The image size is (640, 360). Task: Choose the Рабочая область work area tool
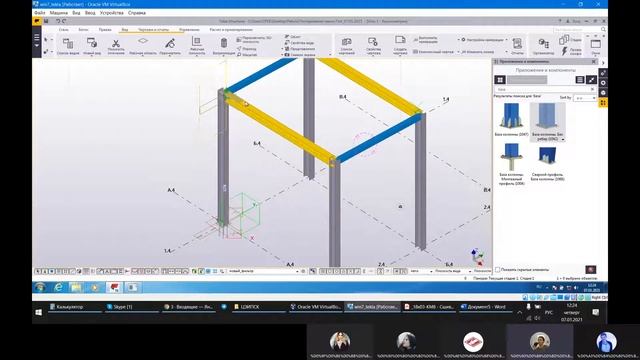[143, 46]
